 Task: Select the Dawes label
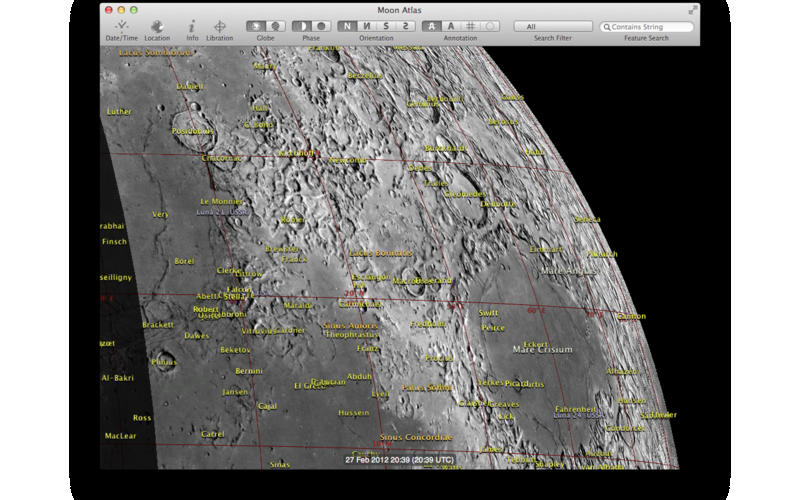pos(197,336)
